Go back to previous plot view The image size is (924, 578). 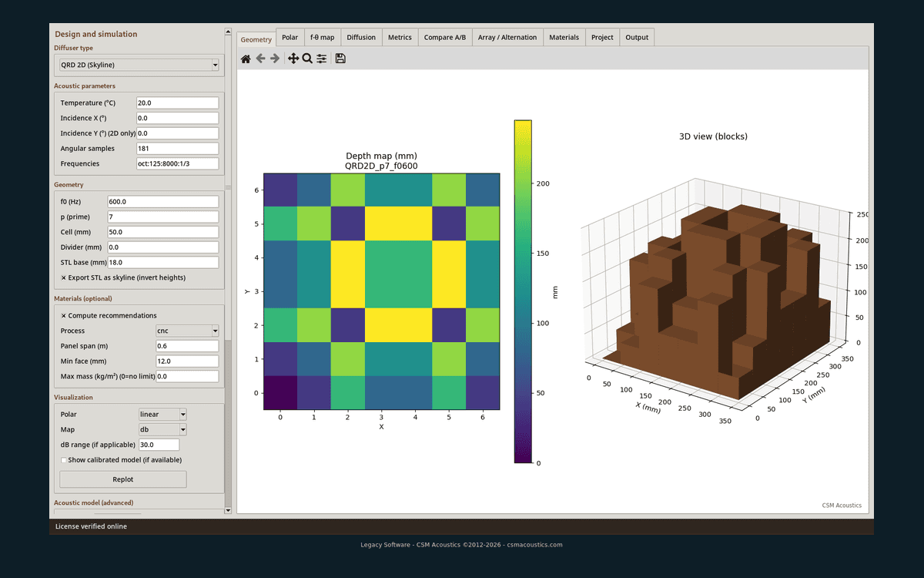pyautogui.click(x=260, y=59)
